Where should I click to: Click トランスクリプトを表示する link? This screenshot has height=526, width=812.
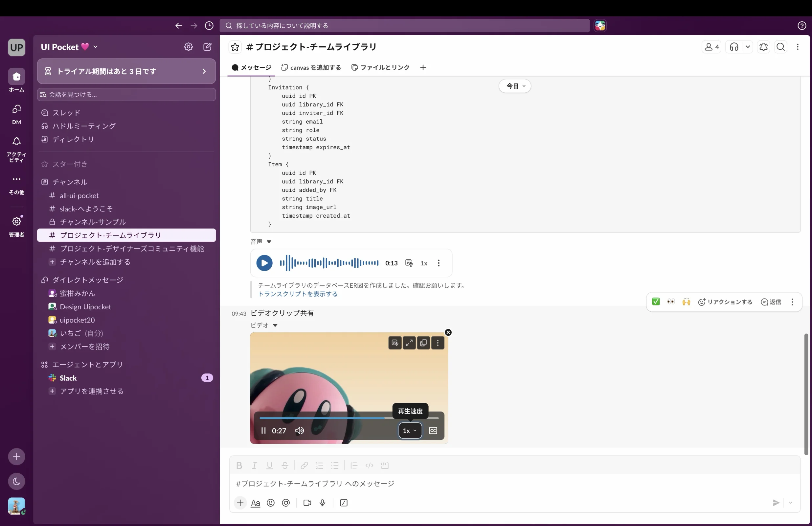298,295
